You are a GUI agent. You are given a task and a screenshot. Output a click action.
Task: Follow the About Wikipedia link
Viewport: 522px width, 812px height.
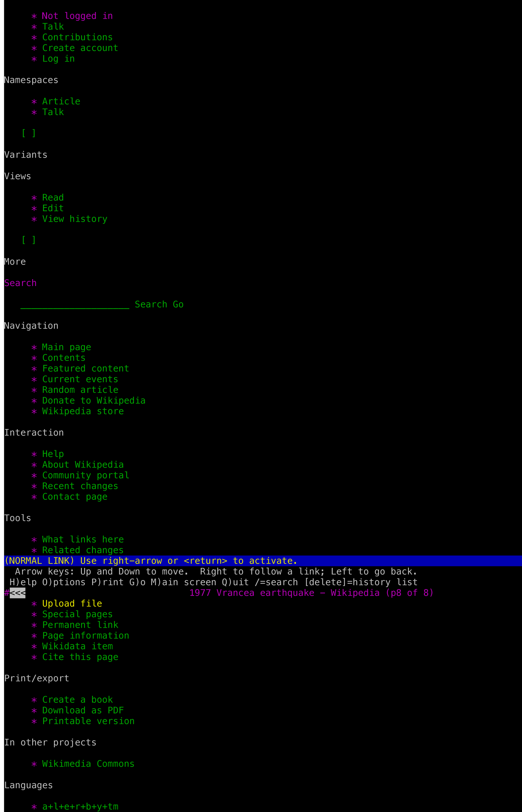coord(83,465)
